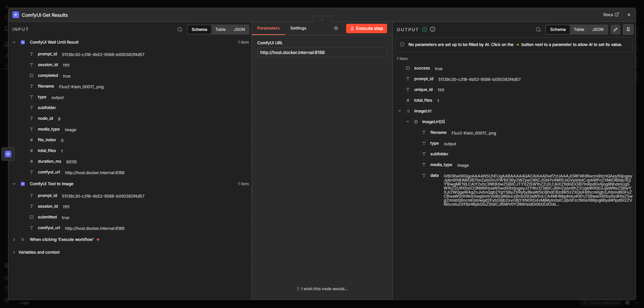Collapse the ComfyUI Wait Until Result section
644x308 pixels.
[x=14, y=42]
